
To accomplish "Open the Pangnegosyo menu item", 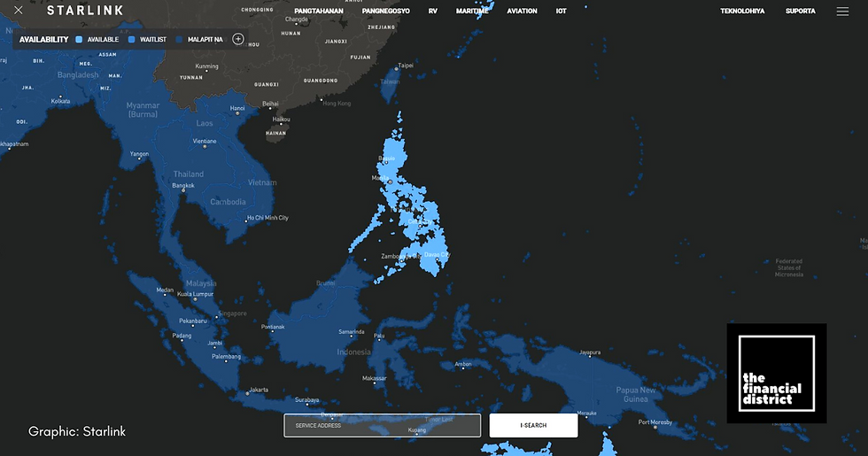I will click(x=386, y=11).
